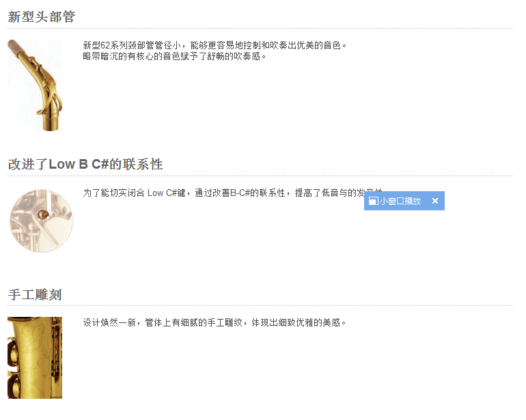This screenshot has width=526, height=420.
Task: Click the dotted divider under 手工雕刻
Action: tap(260, 305)
